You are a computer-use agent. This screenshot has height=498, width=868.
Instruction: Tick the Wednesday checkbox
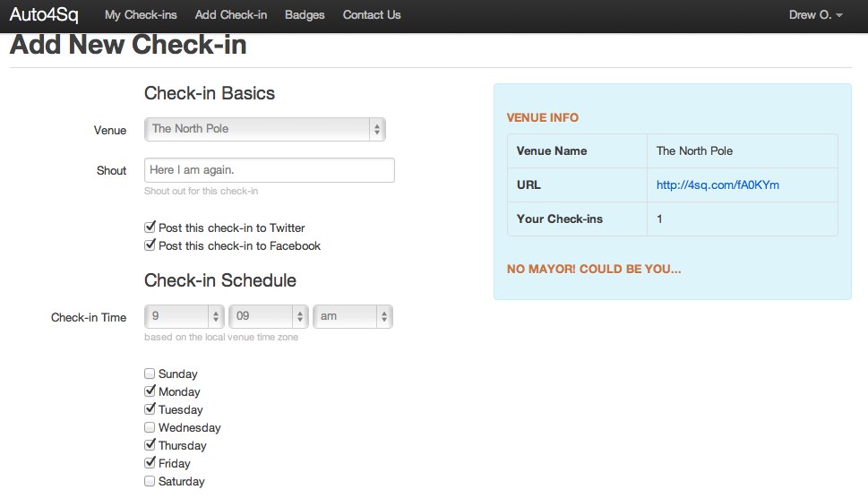point(150,427)
